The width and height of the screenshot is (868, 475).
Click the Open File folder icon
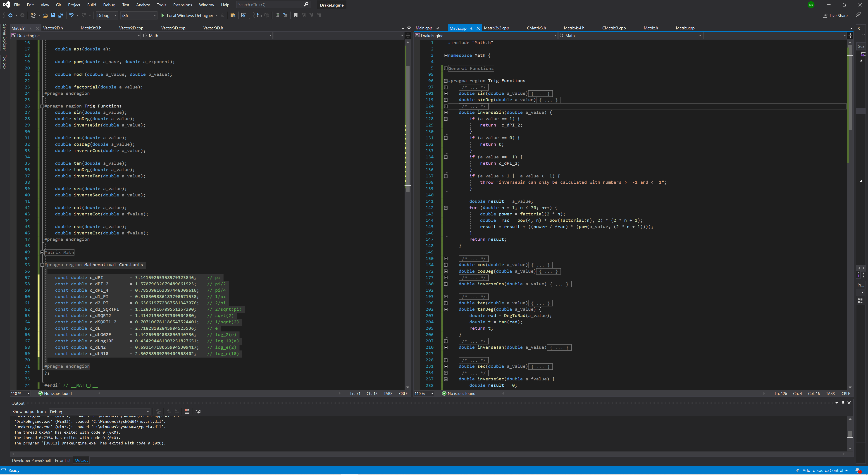point(45,15)
